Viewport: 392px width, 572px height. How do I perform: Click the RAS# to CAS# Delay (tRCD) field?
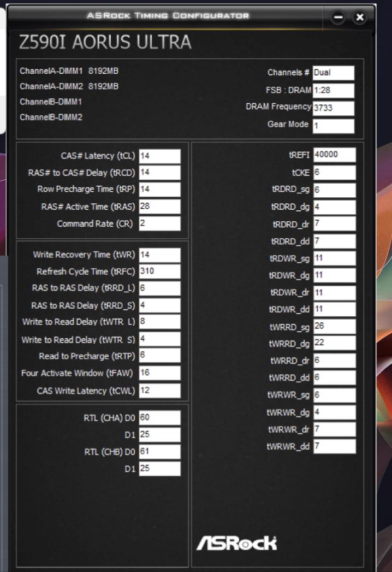coord(160,173)
